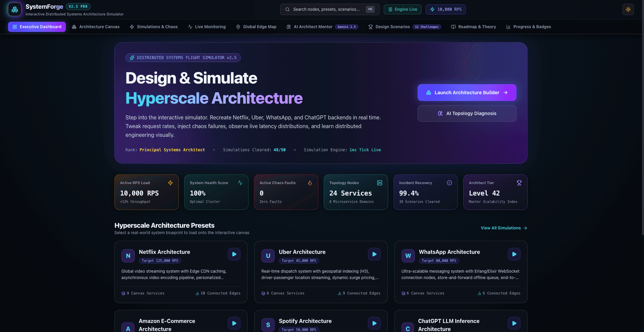Click Launch Architecture Builder button
644x332 pixels.
pyautogui.click(x=467, y=93)
